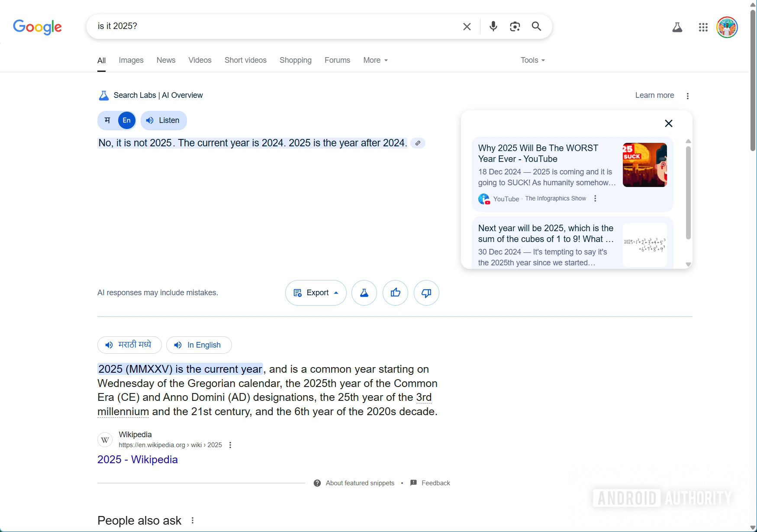The height and width of the screenshot is (532, 757).
Task: Open Google apps grid menu
Action: (x=703, y=27)
